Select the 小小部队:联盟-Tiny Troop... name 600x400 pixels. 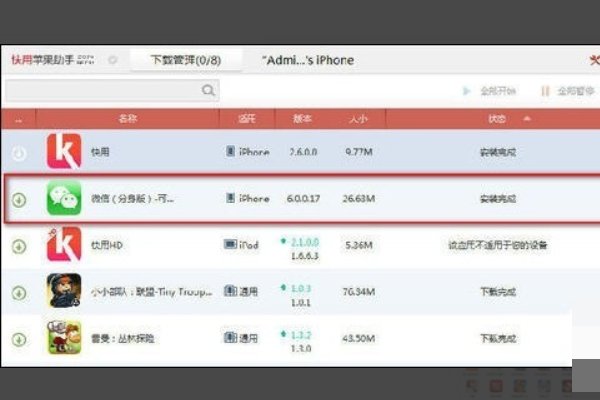[x=152, y=292]
